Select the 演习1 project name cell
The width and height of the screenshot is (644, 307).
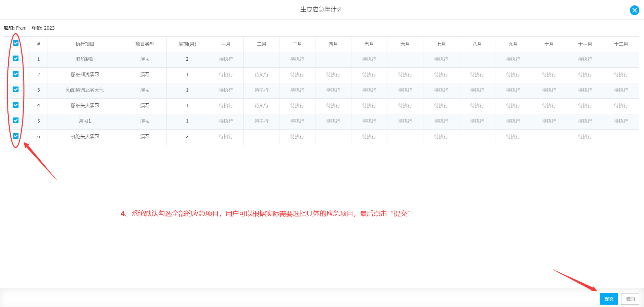click(85, 121)
